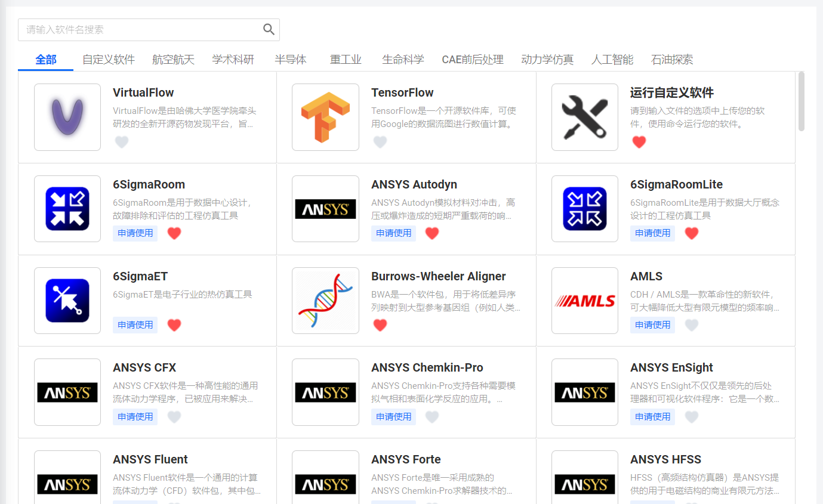Favorite AMLS with the heart
The width and height of the screenshot is (823, 504).
point(692,325)
